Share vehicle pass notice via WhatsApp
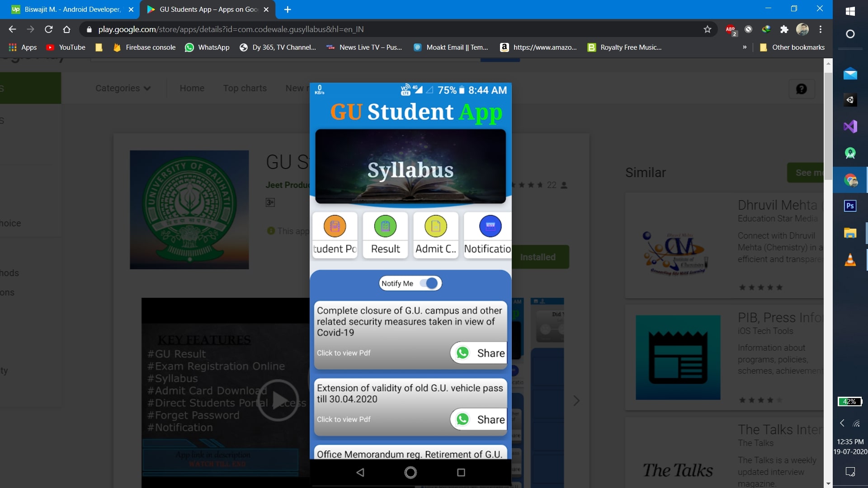Screen dimensions: 868x488 (479, 419)
